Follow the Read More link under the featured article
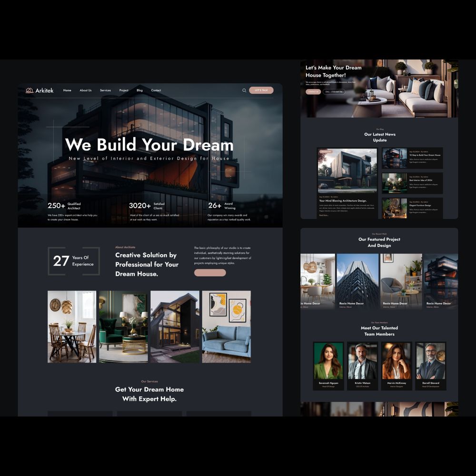This screenshot has width=476, height=476. click(324, 215)
